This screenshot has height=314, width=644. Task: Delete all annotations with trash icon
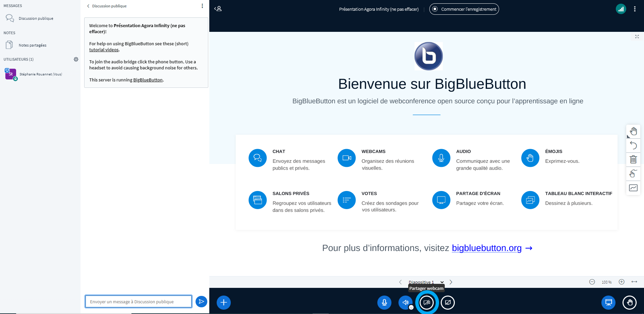click(633, 160)
